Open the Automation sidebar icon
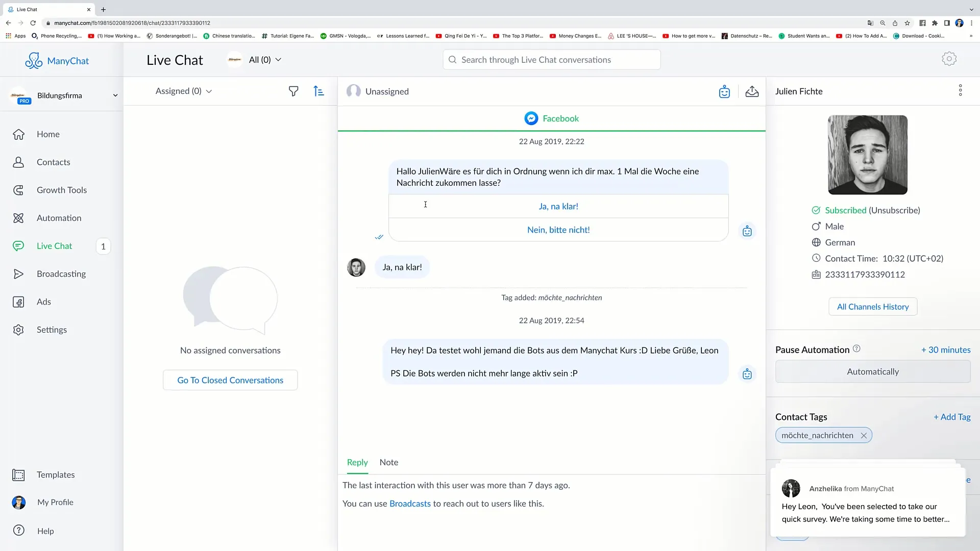 18,218
